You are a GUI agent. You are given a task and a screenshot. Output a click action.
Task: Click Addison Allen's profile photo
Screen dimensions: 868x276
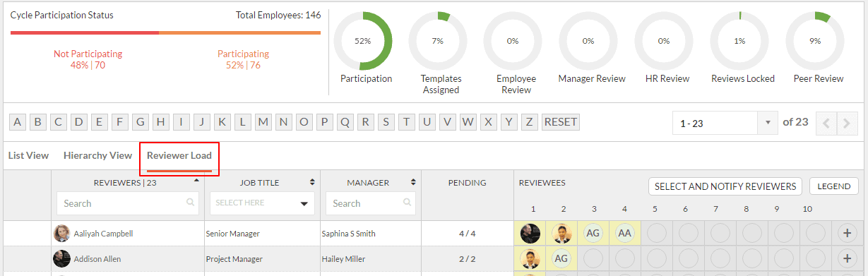point(62,259)
